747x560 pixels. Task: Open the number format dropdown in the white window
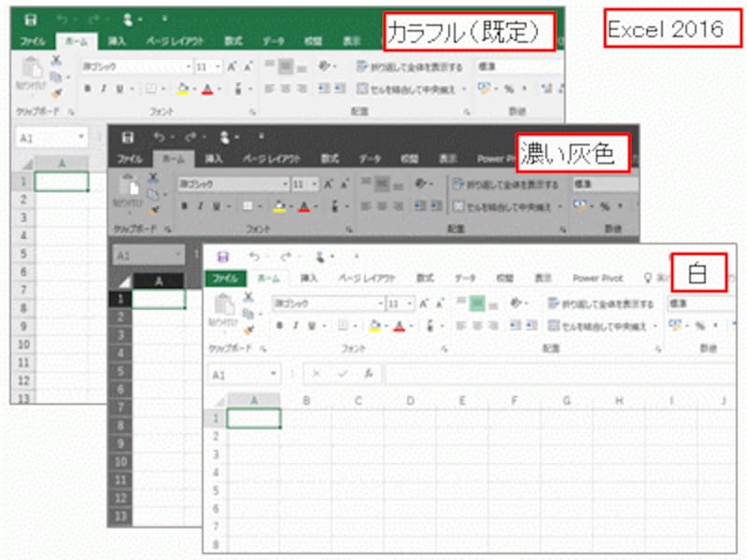701,303
